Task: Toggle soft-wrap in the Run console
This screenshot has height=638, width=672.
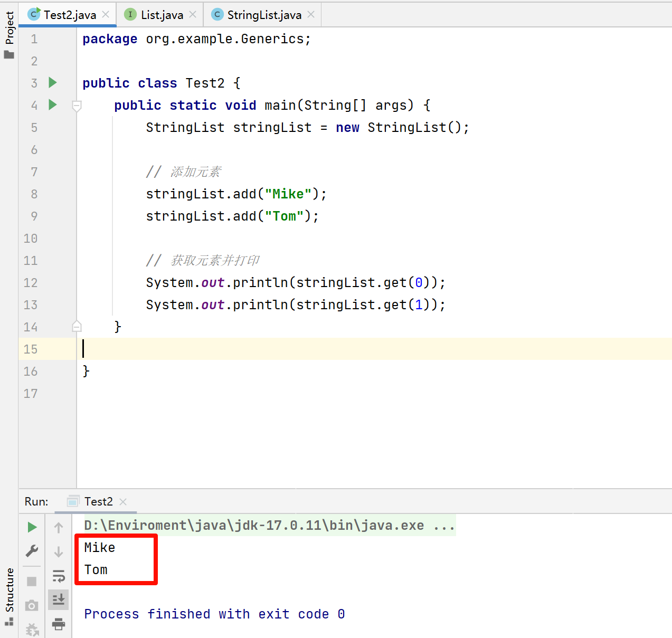Action: [59, 576]
